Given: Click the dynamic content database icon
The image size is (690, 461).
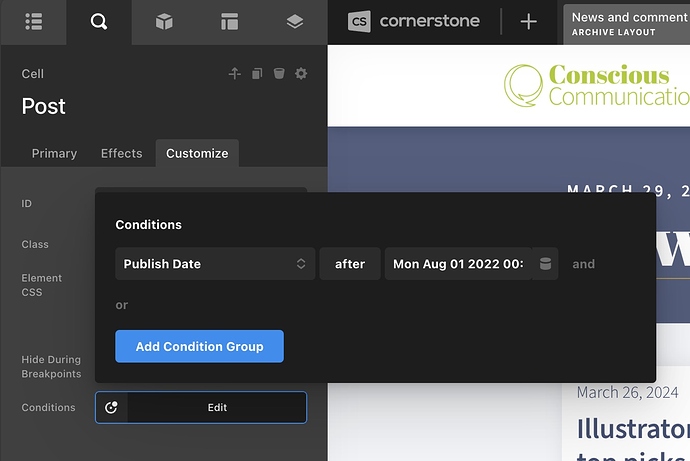Looking at the screenshot, I should point(545,264).
